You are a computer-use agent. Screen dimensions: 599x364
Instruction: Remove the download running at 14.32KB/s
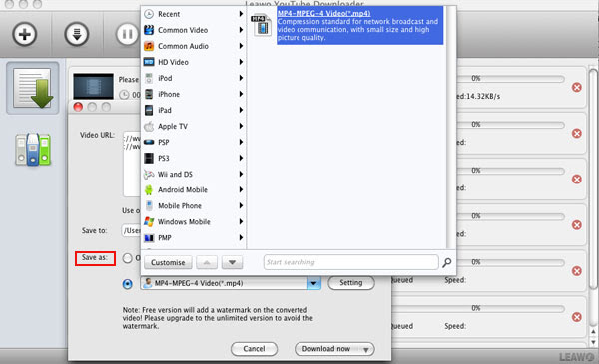(577, 88)
